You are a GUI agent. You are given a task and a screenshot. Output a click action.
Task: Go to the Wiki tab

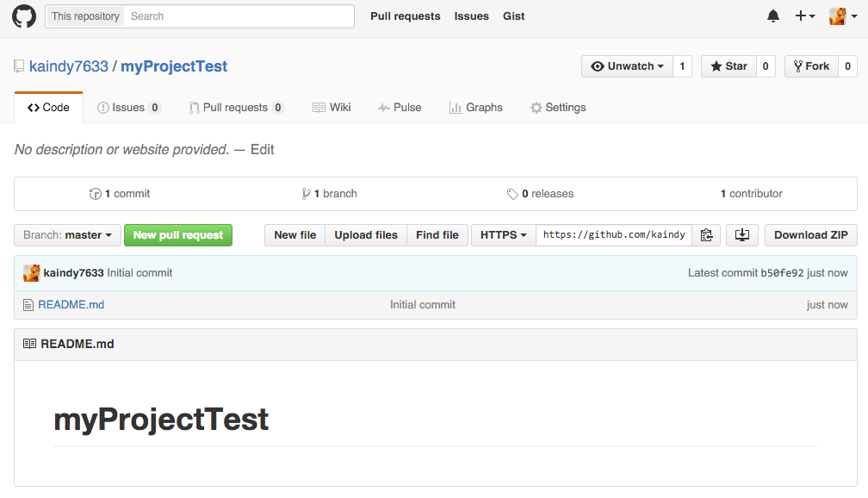(x=332, y=108)
